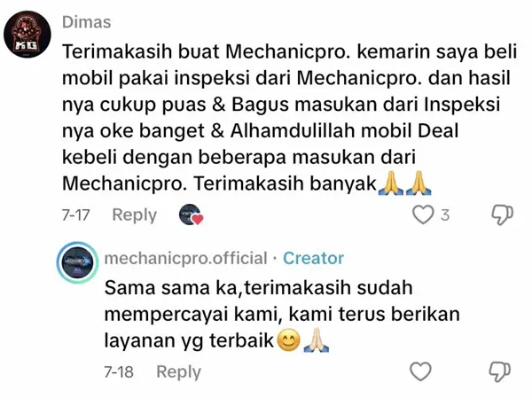Image resolution: width=532 pixels, height=398 pixels.
Task: Click the smiling face emoji in creator reply
Action: (289, 340)
